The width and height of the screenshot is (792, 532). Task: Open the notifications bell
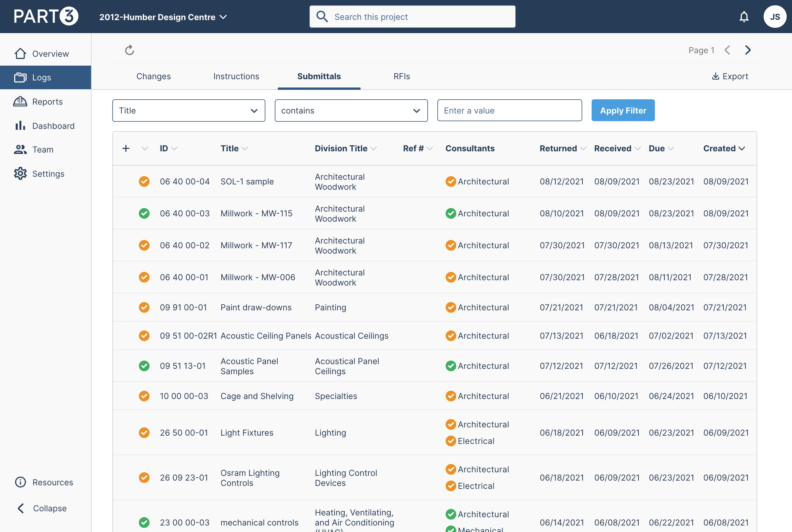(x=744, y=17)
